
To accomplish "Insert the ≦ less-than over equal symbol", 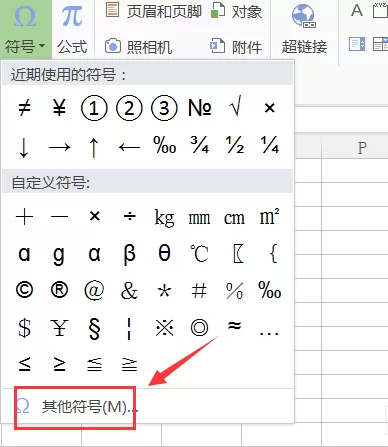I will click(94, 364).
